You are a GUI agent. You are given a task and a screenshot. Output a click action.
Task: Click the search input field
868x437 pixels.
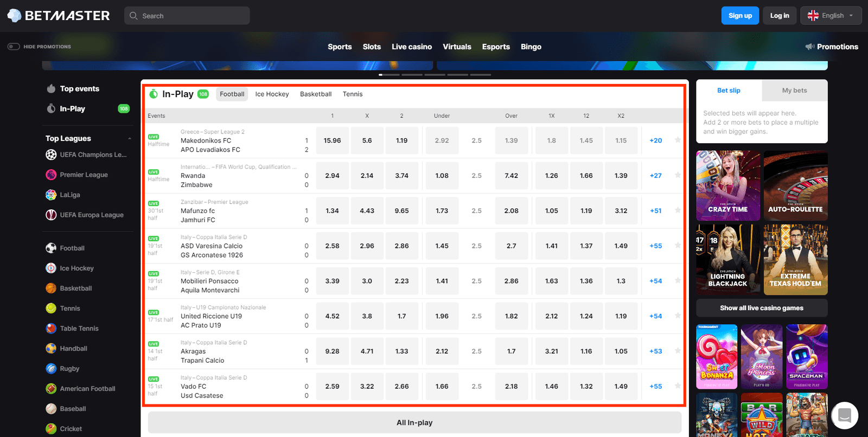(x=187, y=16)
